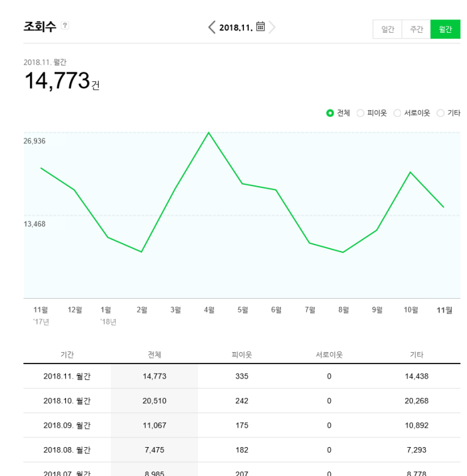This screenshot has height=476, width=467.
Task: Click the 2월 label on chart axis
Action: pyautogui.click(x=141, y=310)
